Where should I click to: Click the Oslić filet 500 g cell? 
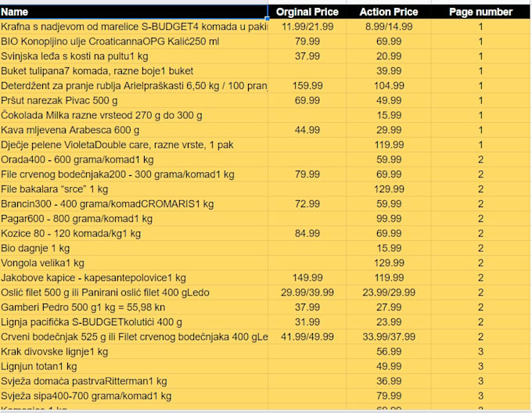tap(134, 293)
